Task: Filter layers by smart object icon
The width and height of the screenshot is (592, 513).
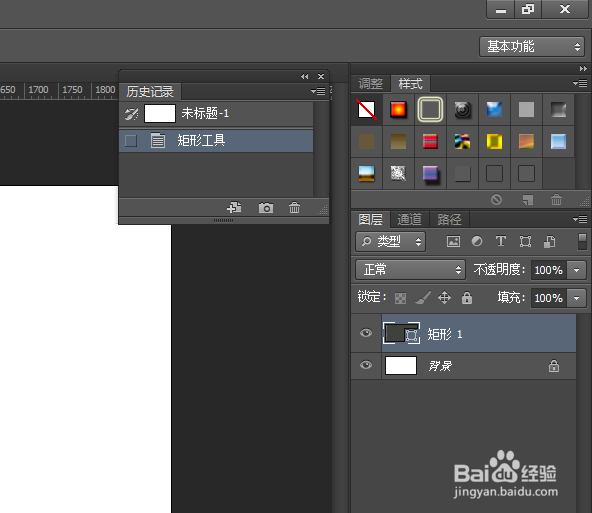Action: tap(549, 241)
